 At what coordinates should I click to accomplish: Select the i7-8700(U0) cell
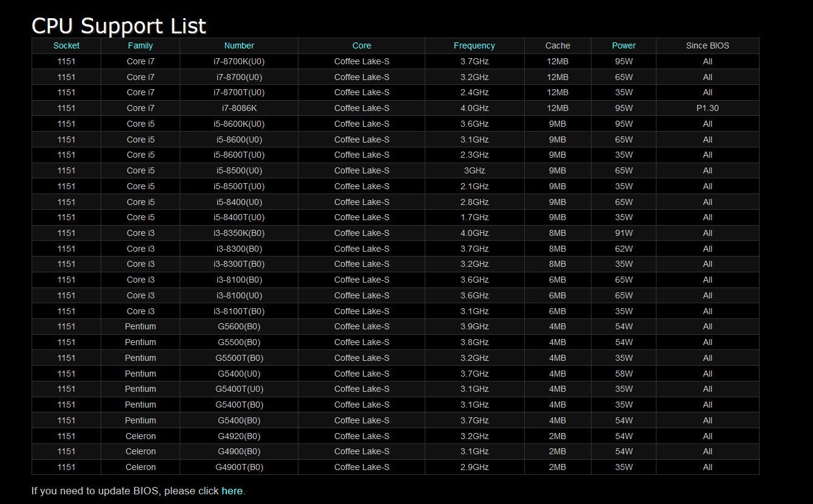(x=239, y=77)
